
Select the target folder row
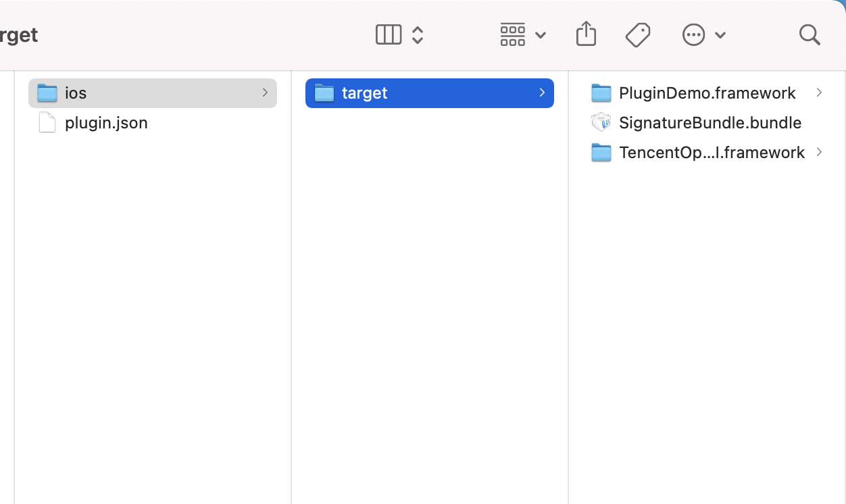coord(430,93)
